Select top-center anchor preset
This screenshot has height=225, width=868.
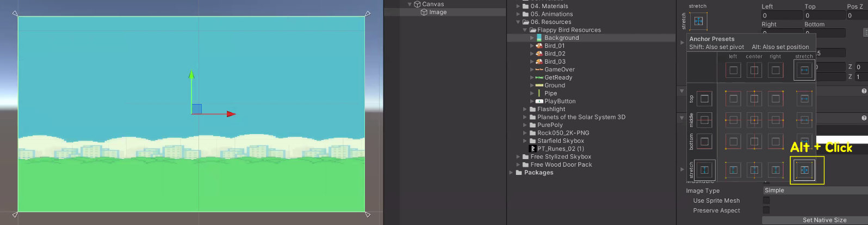tap(754, 99)
